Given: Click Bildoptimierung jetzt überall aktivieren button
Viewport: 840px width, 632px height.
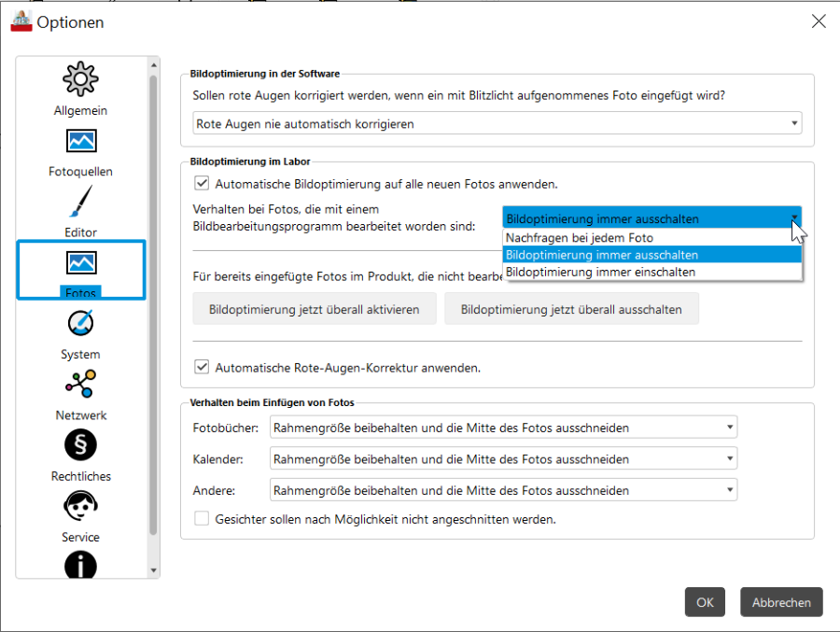Looking at the screenshot, I should coord(315,309).
